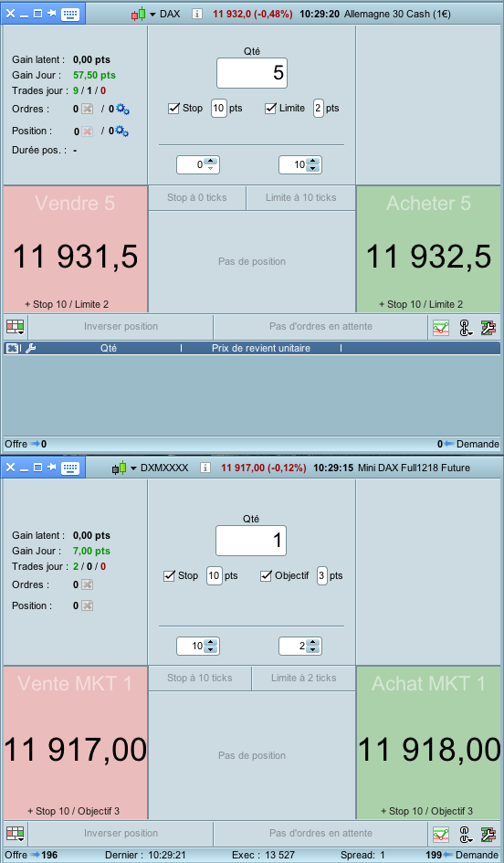This screenshot has height=863, width=504.
Task: Edit the DAX Stop points field showing 10
Action: tap(218, 108)
